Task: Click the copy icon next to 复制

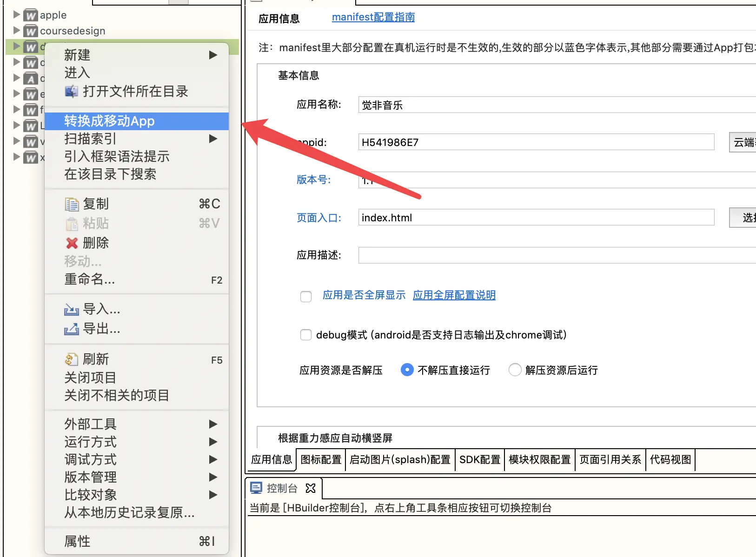Action: [71, 204]
